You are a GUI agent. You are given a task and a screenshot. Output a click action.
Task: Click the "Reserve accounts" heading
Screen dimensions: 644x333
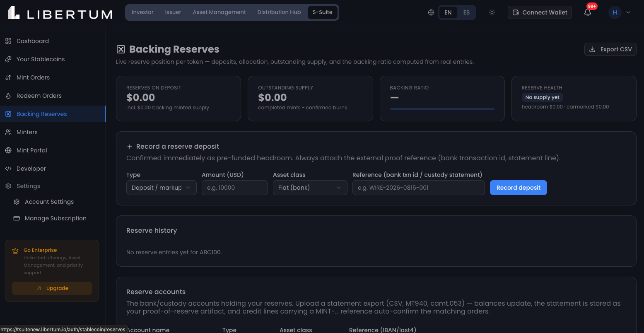click(x=156, y=292)
